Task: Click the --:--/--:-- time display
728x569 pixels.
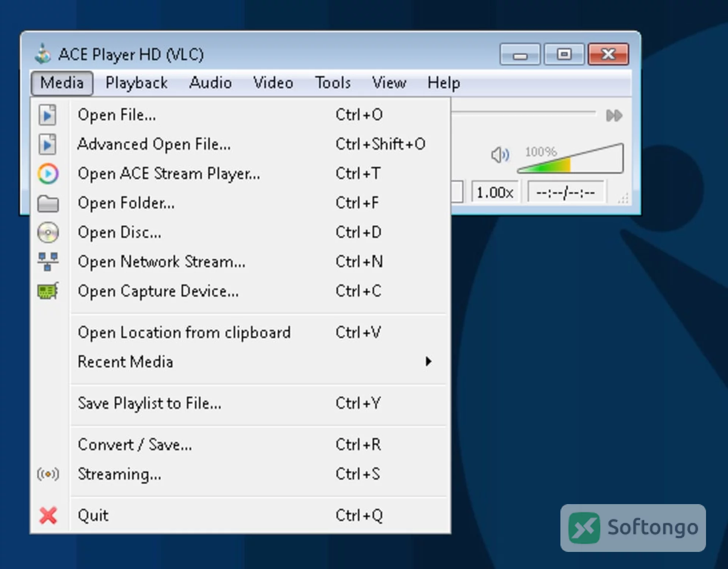Action: pyautogui.click(x=566, y=192)
